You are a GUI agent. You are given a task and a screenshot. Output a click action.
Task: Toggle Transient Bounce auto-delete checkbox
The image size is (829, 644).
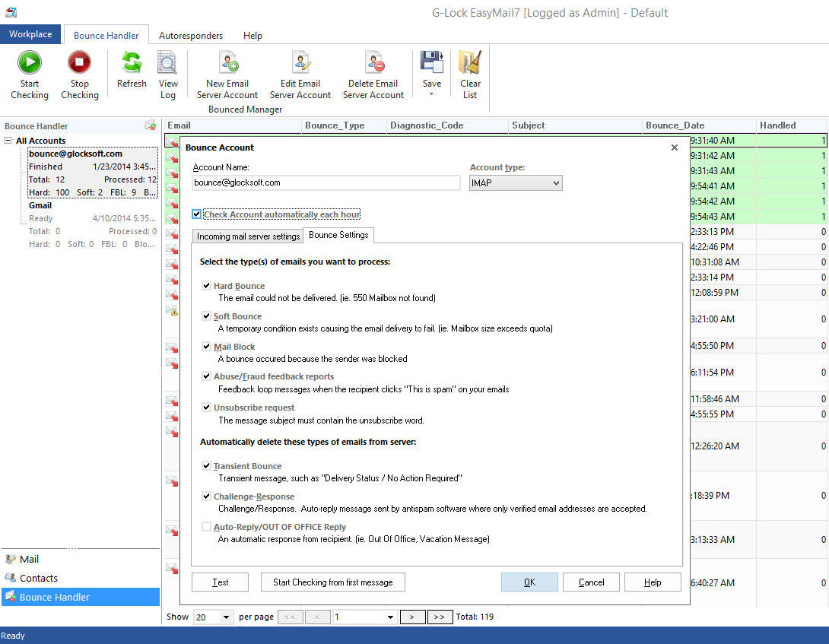point(207,466)
